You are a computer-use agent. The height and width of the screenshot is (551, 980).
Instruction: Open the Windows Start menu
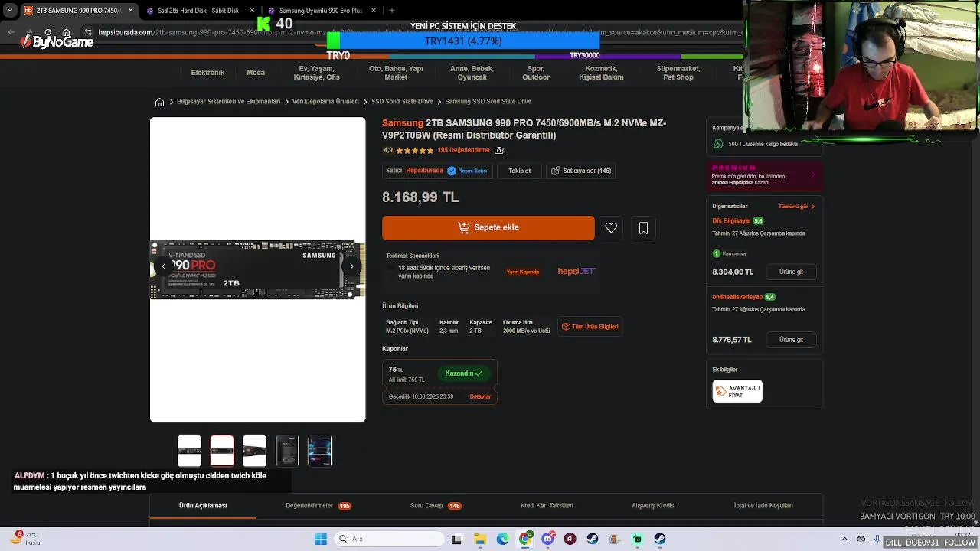coord(321,539)
